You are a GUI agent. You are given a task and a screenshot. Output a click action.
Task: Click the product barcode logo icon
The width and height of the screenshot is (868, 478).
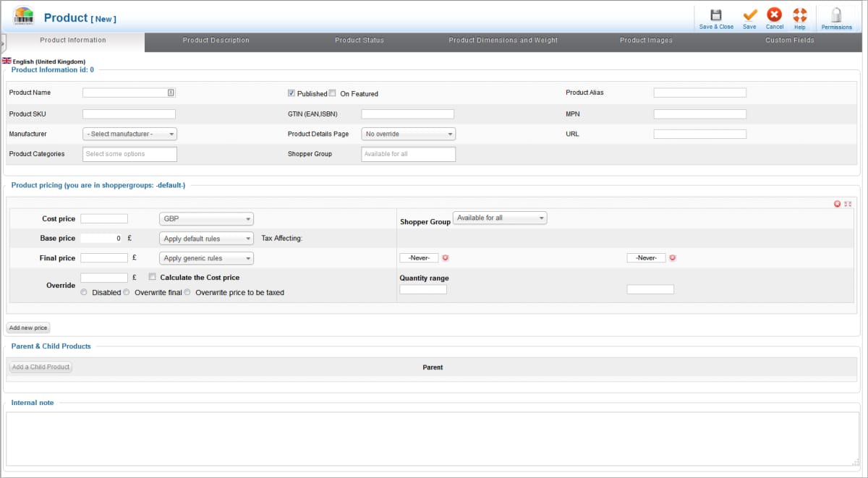click(23, 16)
